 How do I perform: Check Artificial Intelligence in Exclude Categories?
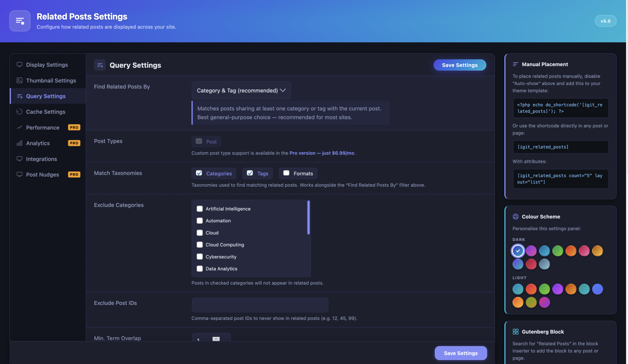pos(200,209)
